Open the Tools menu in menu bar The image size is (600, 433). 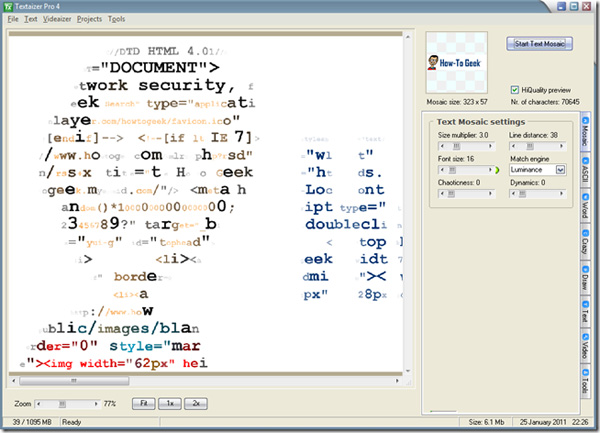click(116, 19)
